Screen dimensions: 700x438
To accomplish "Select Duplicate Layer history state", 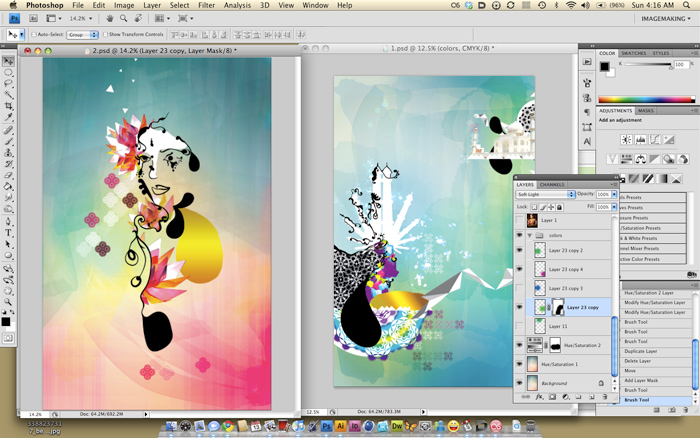I will (640, 351).
